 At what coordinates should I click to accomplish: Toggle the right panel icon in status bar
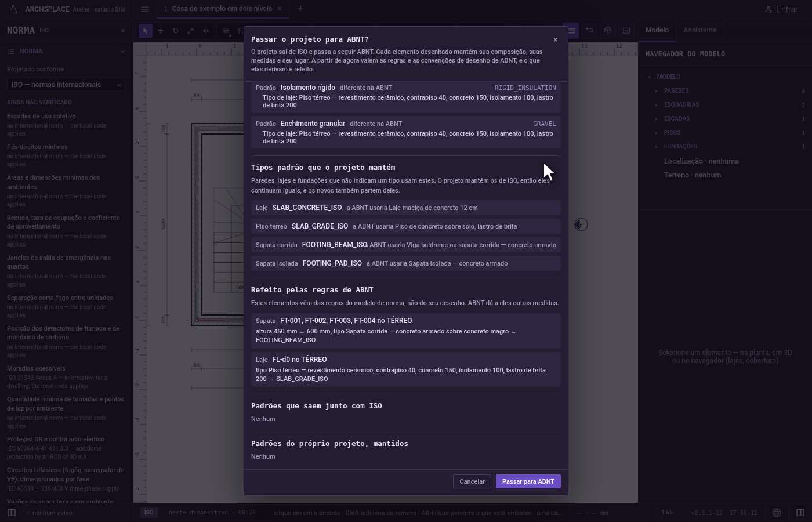[800, 513]
